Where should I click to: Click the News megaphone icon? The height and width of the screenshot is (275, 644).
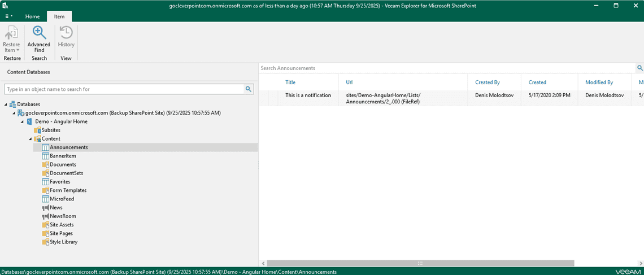(x=46, y=208)
